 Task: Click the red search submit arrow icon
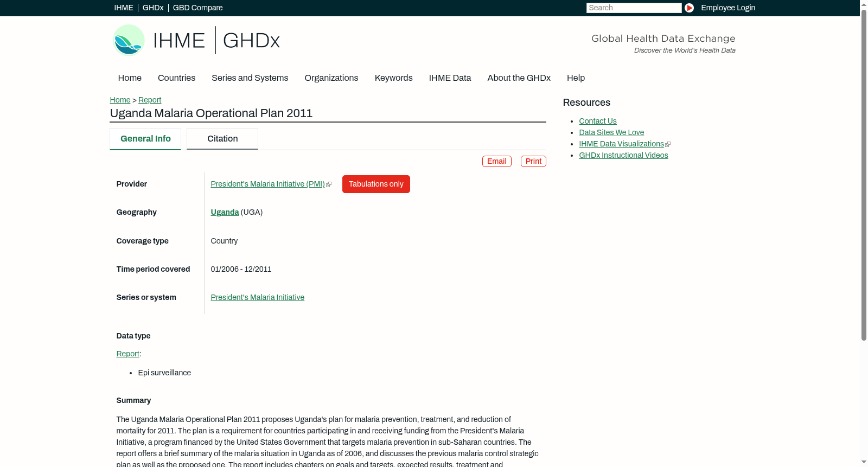click(689, 8)
